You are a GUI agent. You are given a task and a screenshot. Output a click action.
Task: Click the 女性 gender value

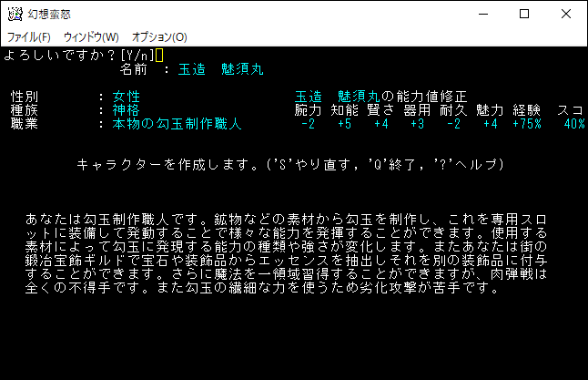coord(127,97)
